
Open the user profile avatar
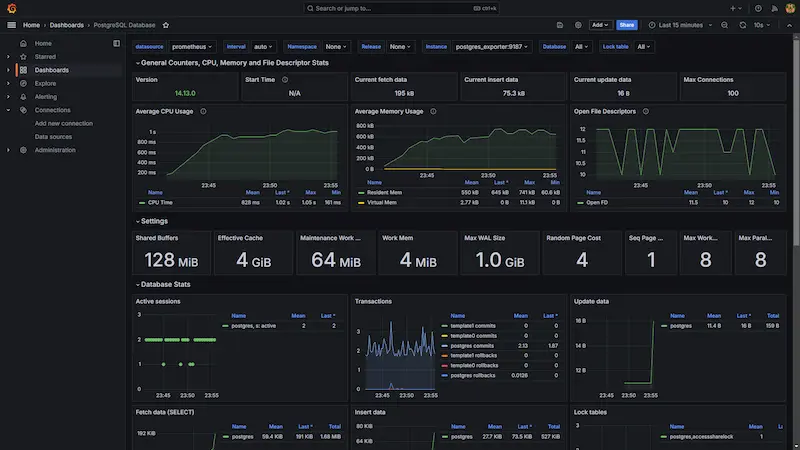pos(790,8)
